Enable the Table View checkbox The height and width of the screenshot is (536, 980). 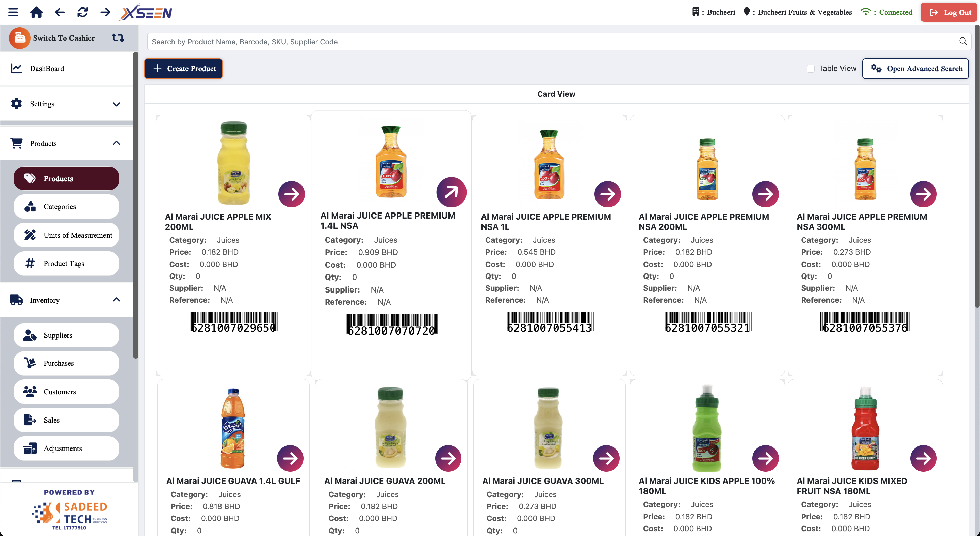[x=810, y=68]
